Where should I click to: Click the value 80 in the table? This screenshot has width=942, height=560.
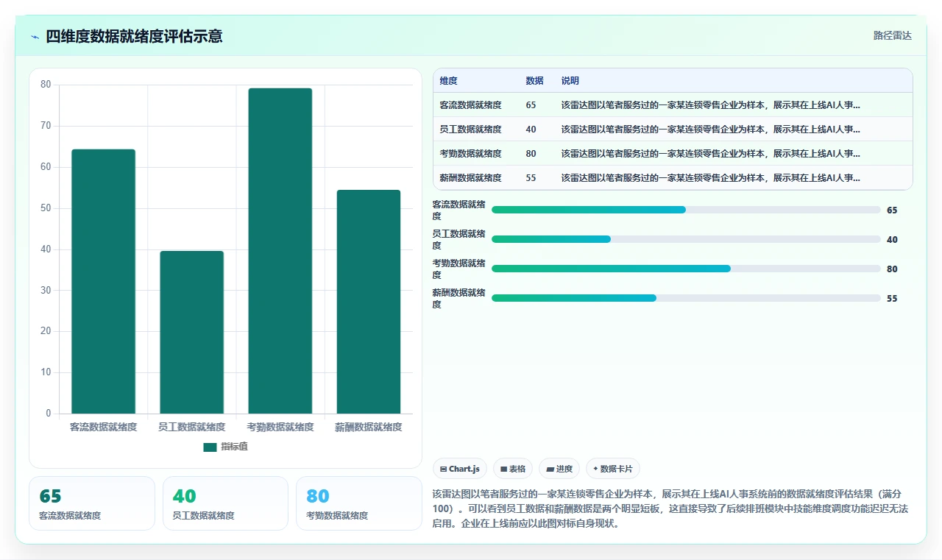pyautogui.click(x=531, y=154)
